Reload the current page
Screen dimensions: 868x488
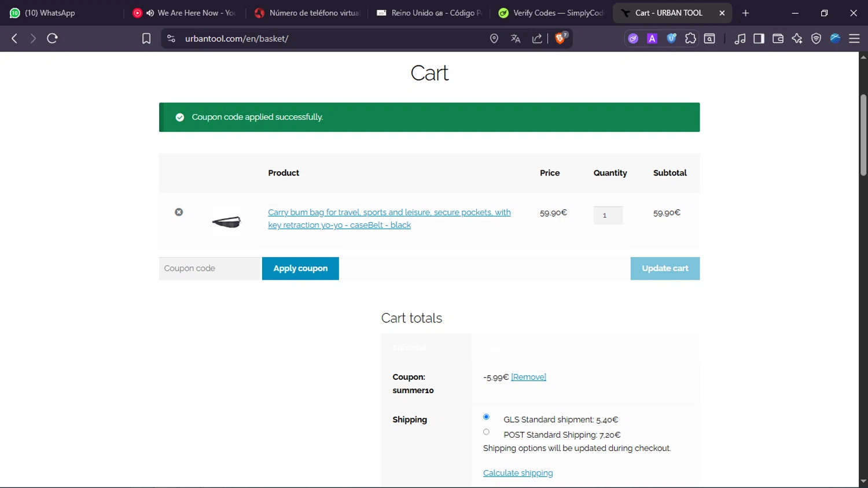53,39
